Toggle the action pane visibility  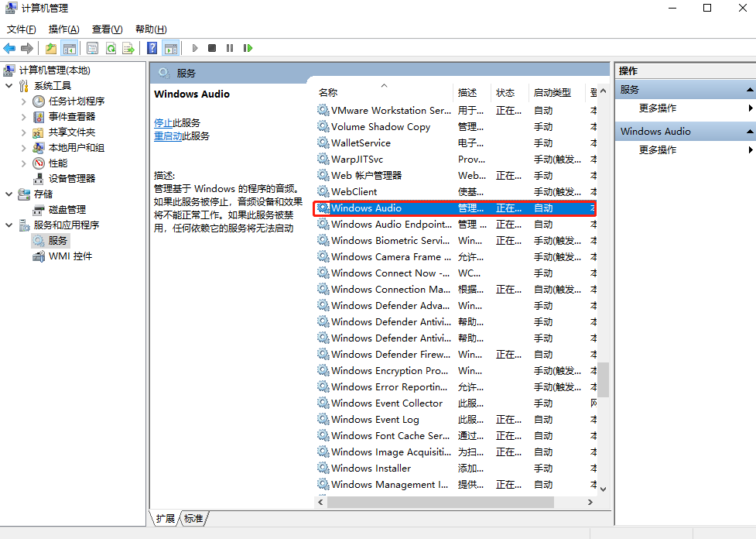(171, 47)
